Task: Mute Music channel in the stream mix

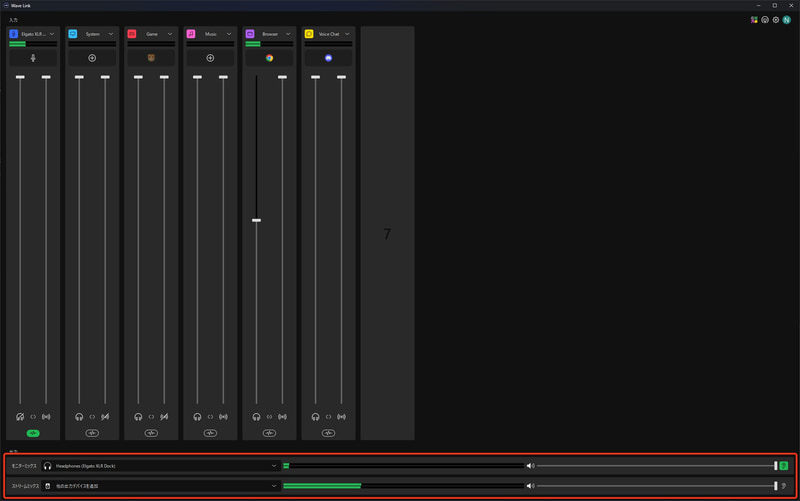Action: (223, 417)
